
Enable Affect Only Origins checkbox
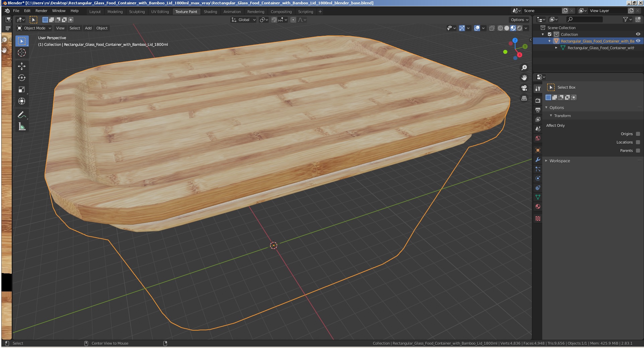click(x=638, y=134)
